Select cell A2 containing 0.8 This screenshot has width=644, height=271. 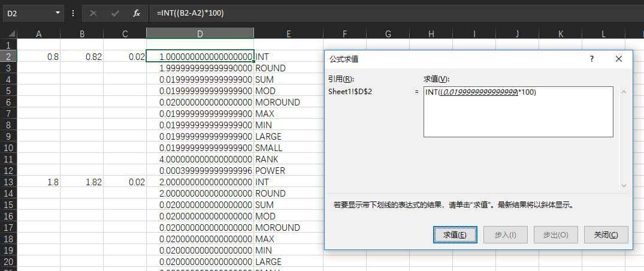(39, 57)
